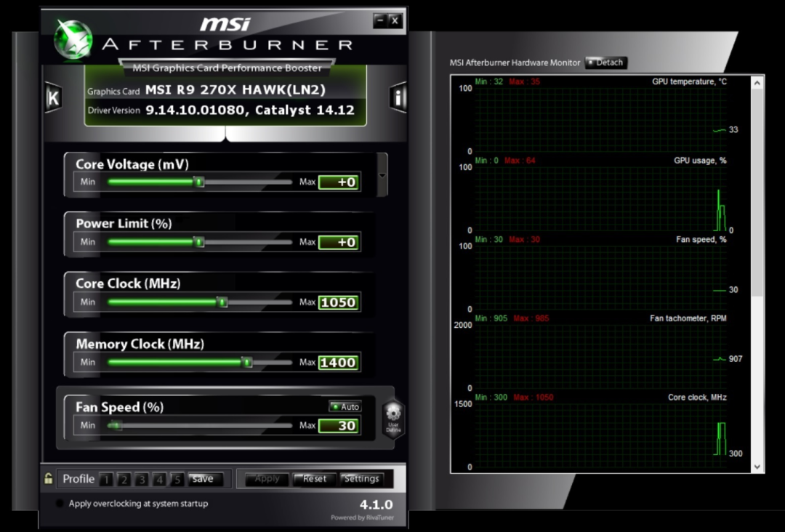Click Max : 1050 core clock reading
Viewport: 785px width, 532px height.
(x=534, y=398)
